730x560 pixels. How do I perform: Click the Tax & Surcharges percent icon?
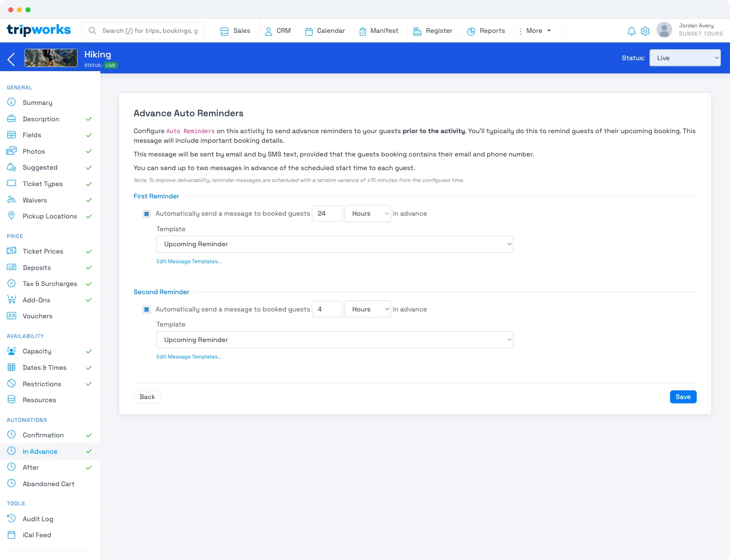click(x=11, y=283)
